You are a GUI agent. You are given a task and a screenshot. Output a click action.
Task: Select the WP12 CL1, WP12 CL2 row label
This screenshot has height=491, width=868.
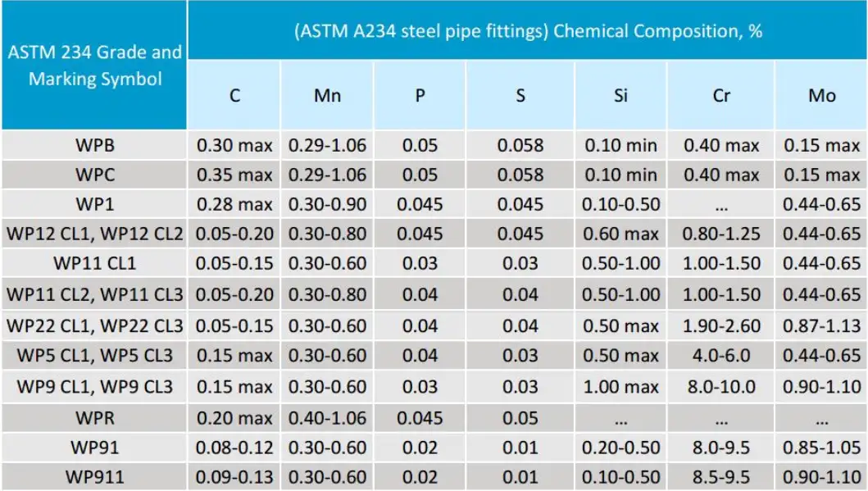click(x=94, y=234)
